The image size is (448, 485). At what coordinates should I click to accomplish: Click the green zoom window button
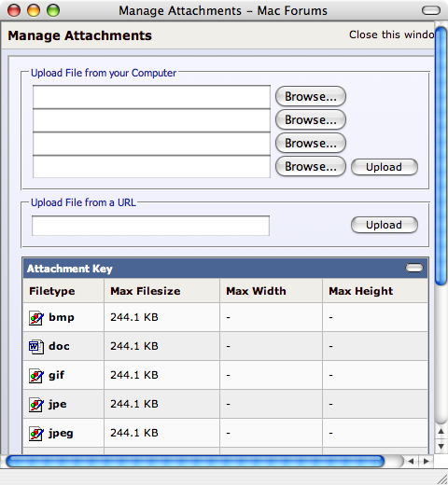[x=53, y=10]
